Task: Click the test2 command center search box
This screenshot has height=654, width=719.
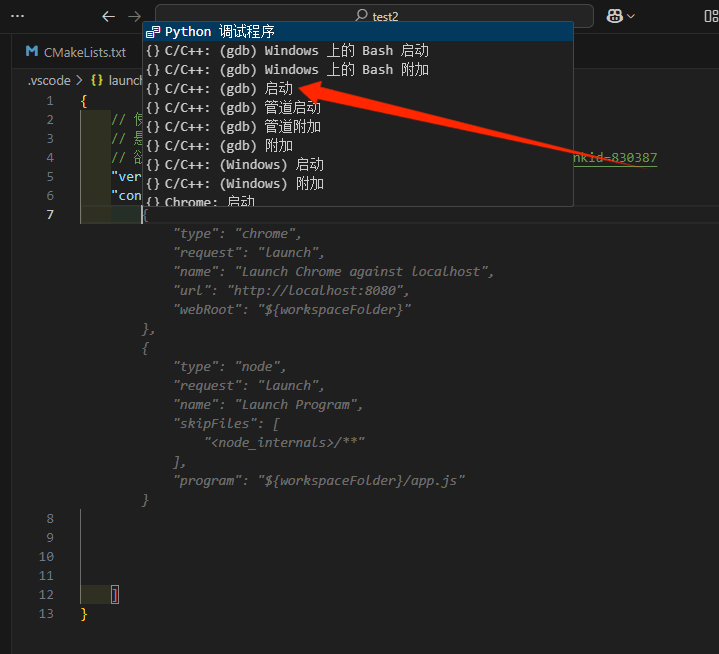Action: click(x=370, y=16)
